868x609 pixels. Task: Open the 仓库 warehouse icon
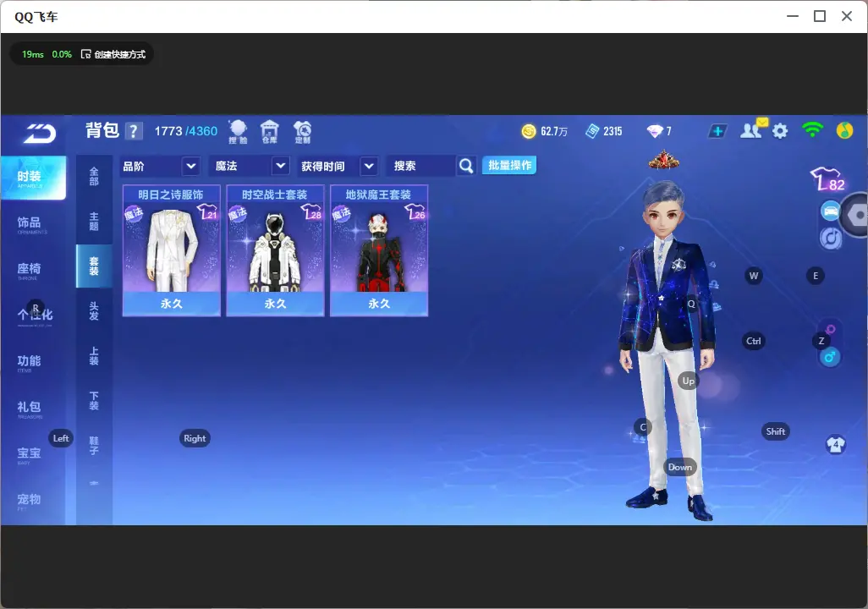tap(270, 132)
